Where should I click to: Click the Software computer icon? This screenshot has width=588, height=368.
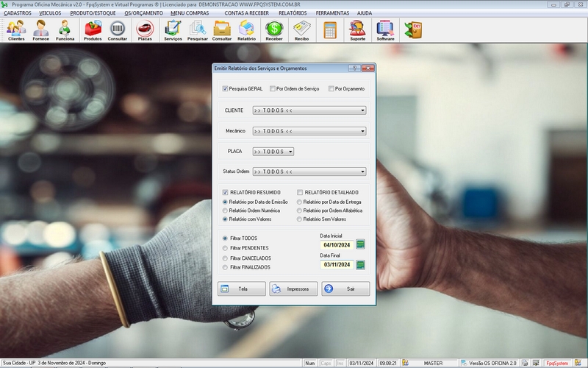[x=385, y=30]
